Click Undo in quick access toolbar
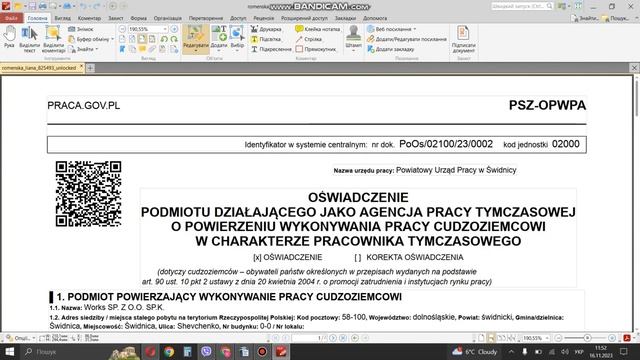This screenshot has height=360, width=640. 83,6
